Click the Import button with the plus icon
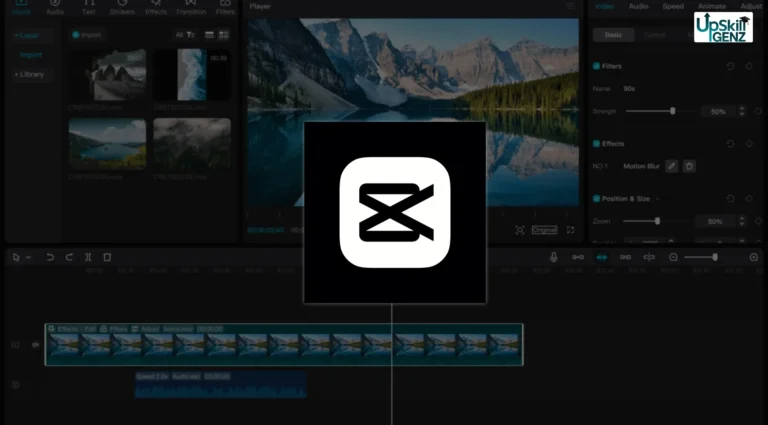This screenshot has height=425, width=768. coord(87,35)
